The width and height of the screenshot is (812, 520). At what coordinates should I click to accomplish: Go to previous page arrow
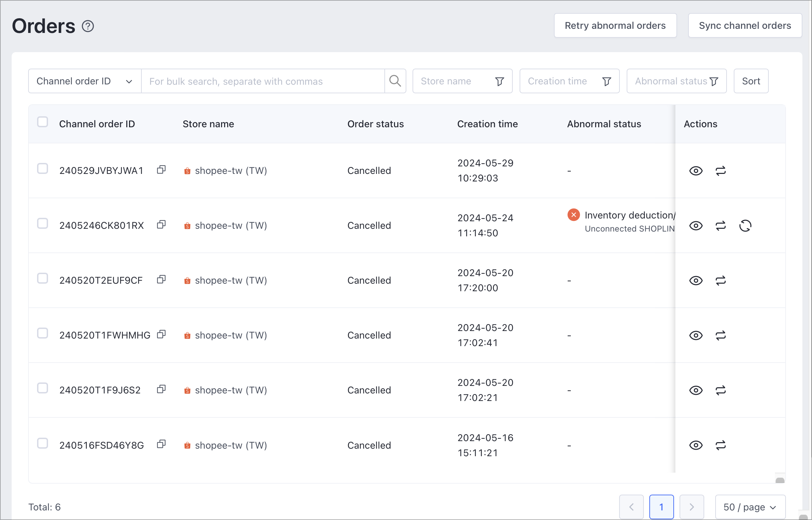[631, 507]
